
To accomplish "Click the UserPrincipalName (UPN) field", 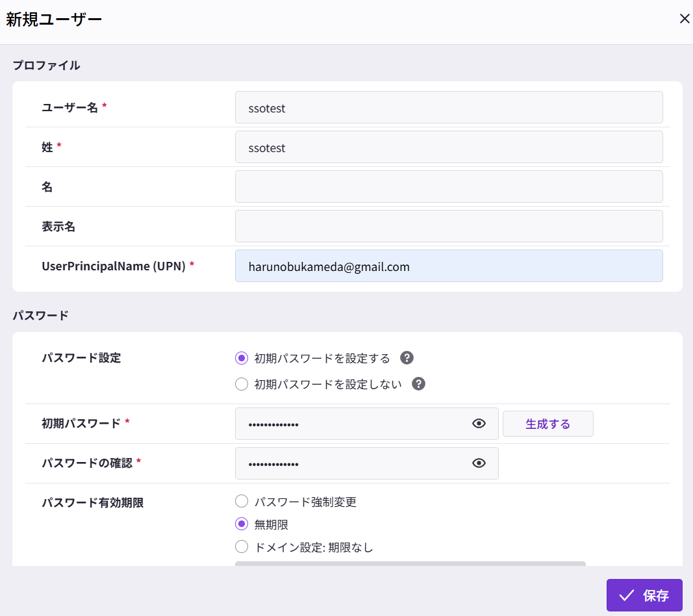I will pos(448,266).
